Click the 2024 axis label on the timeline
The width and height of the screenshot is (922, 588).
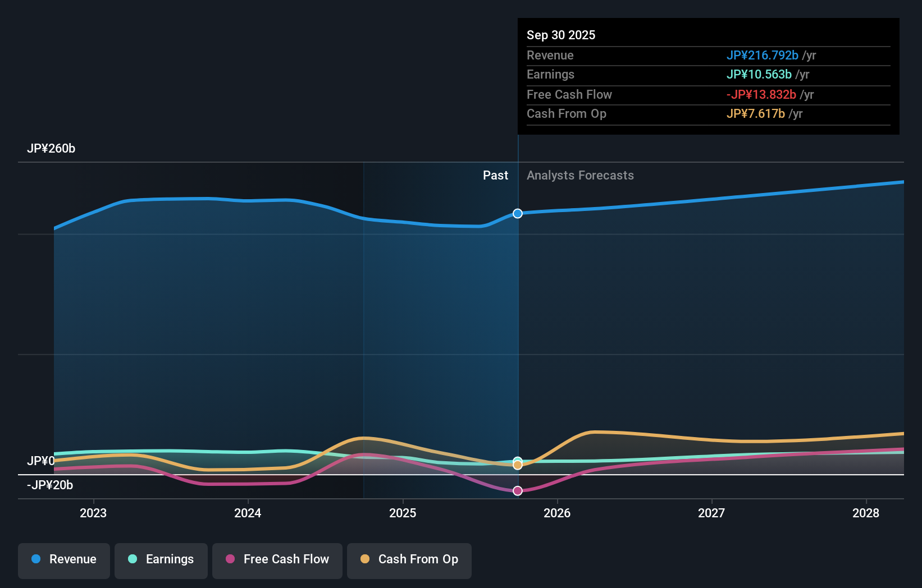(247, 513)
